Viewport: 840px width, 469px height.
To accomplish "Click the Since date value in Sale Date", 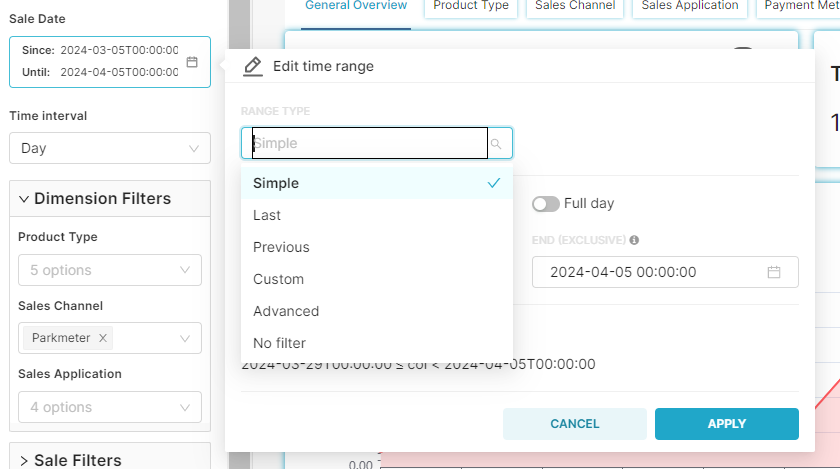I will click(x=119, y=50).
